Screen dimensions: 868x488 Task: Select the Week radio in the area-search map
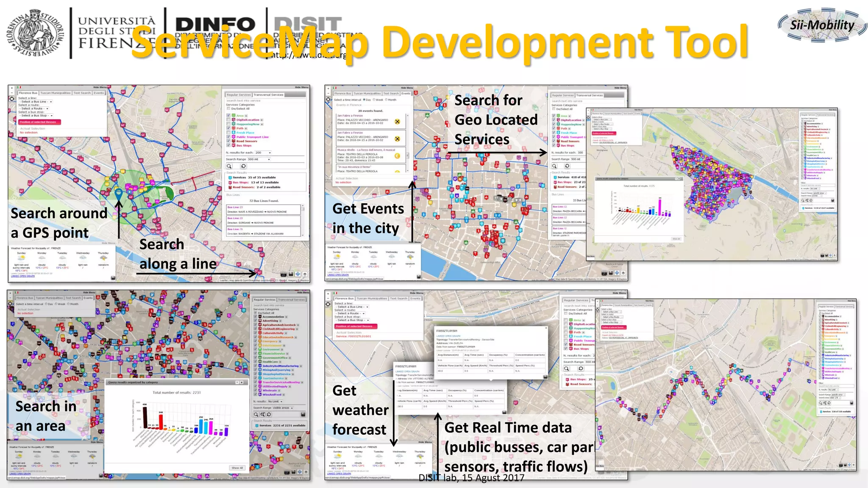[x=56, y=304]
